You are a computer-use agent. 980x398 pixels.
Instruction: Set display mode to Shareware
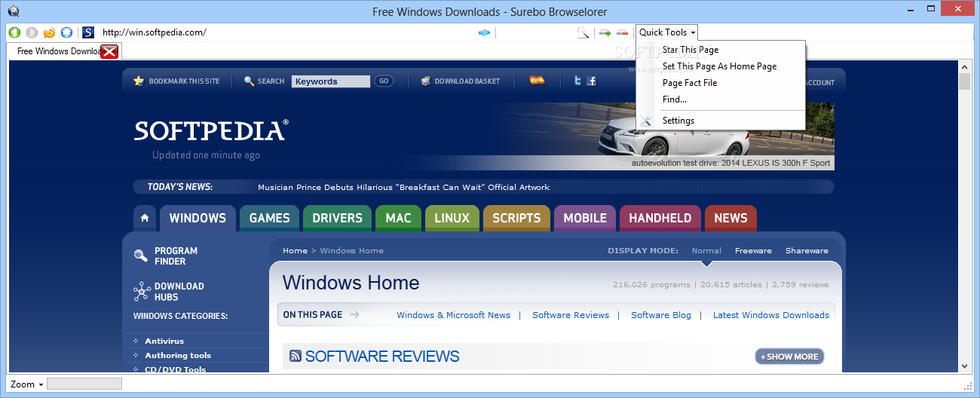807,250
